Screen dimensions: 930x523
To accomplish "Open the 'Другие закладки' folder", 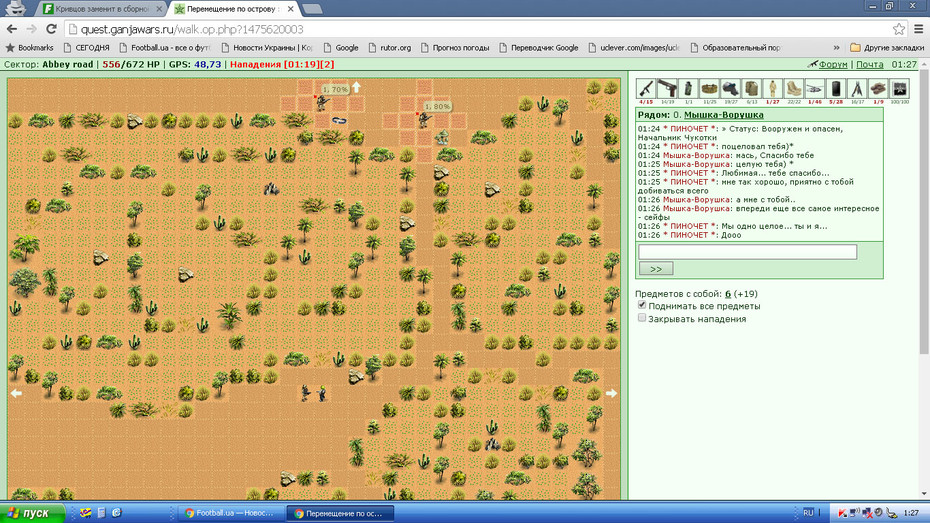I will click(x=887, y=47).
